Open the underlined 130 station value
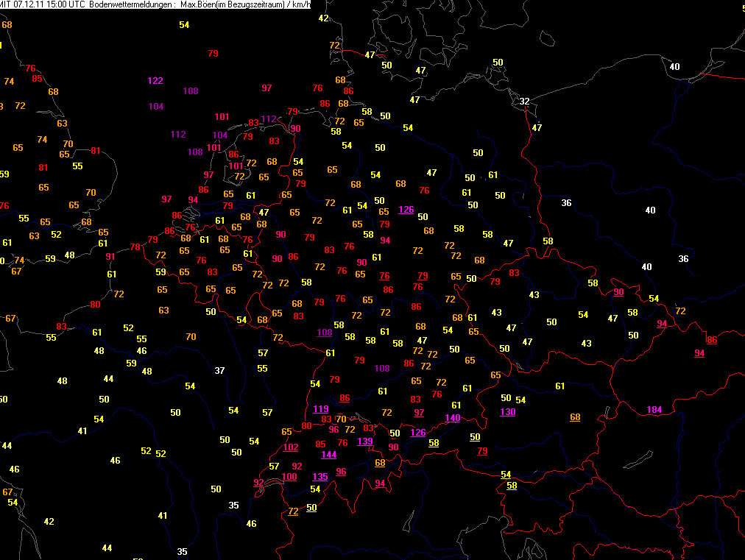Image resolution: width=745 pixels, height=560 pixels. pyautogui.click(x=507, y=411)
